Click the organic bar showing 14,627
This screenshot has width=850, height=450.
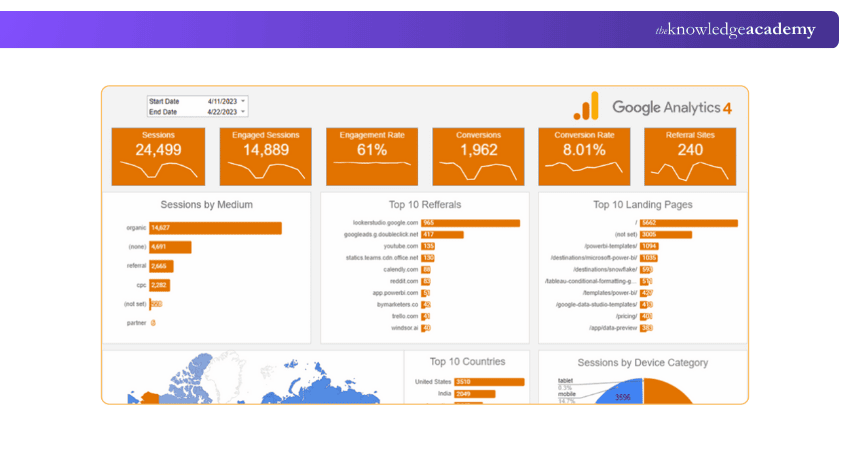pyautogui.click(x=216, y=228)
